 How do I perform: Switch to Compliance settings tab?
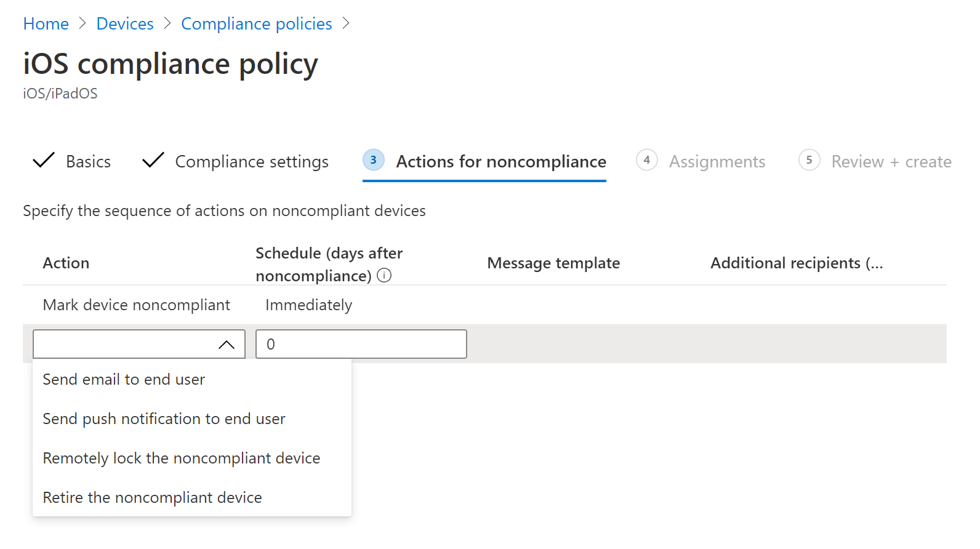pos(252,162)
